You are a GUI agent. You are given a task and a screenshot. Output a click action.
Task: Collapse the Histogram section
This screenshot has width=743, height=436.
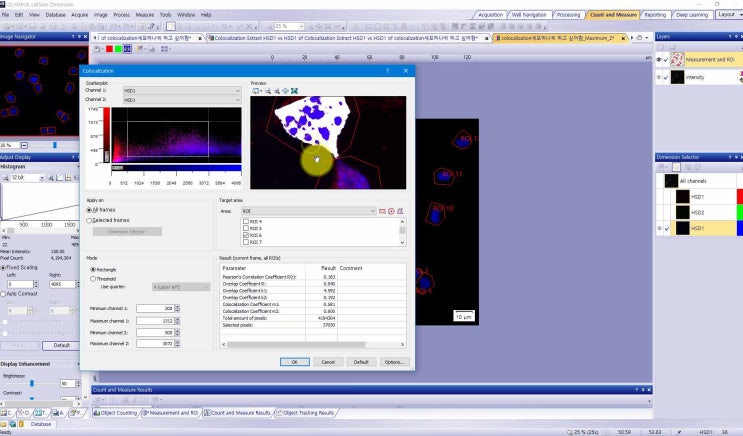click(78, 167)
